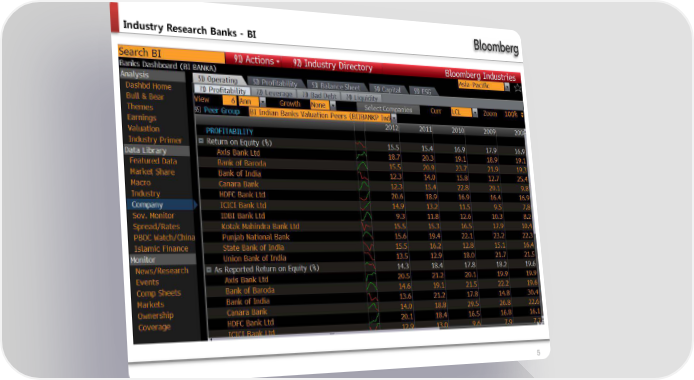This screenshot has height=380, width=694.
Task: Click the View value field showing 6
Action: click(x=230, y=100)
